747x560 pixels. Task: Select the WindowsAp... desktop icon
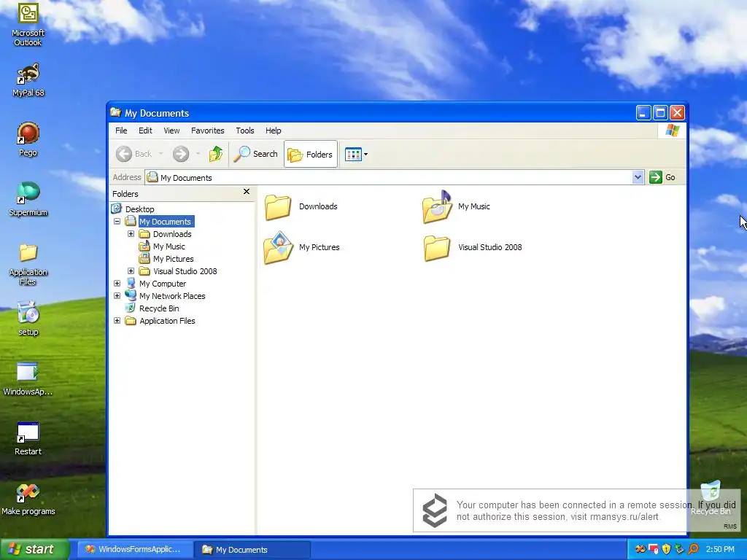coord(28,379)
